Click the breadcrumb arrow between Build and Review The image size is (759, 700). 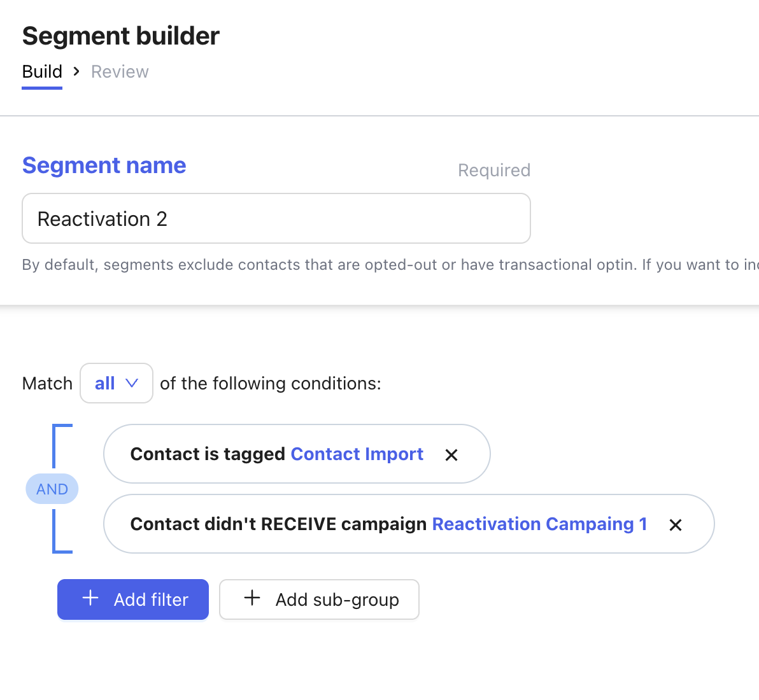pos(76,71)
